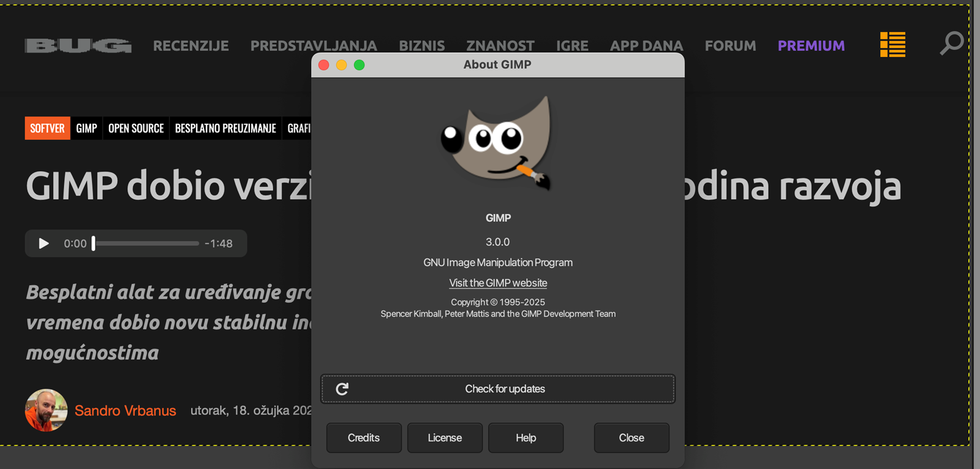Open the PREMIUM menu item
The height and width of the screenshot is (469, 980).
811,46
